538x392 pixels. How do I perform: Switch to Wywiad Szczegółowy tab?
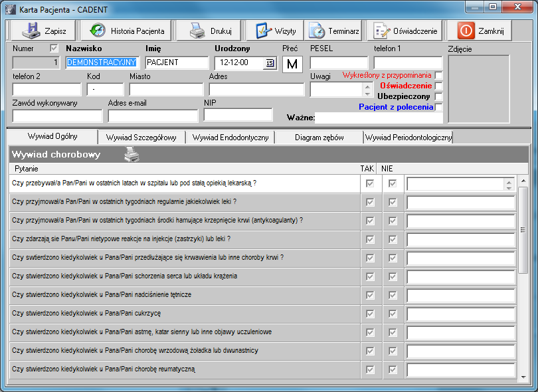(141, 138)
